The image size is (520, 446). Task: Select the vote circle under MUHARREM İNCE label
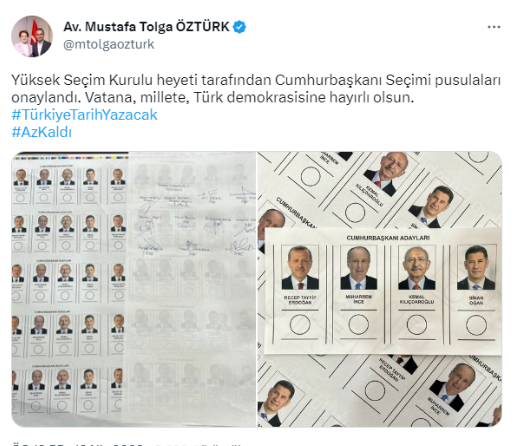tap(359, 324)
